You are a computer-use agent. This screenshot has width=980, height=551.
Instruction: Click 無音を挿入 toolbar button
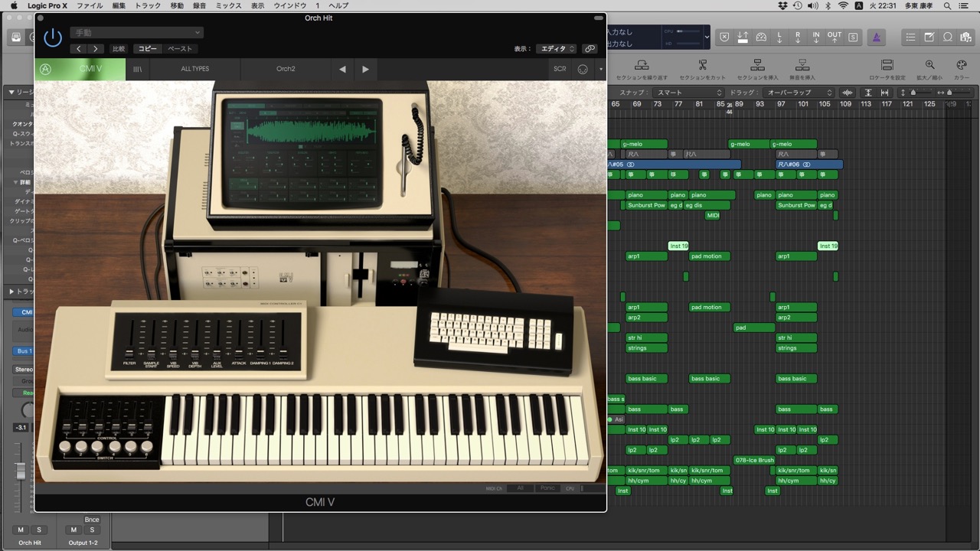click(802, 70)
